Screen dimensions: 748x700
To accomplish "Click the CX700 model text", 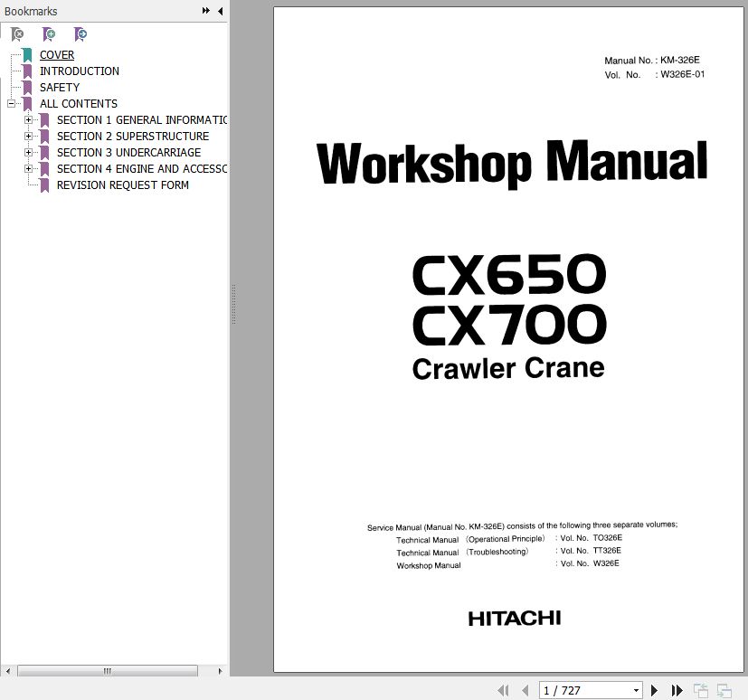I will point(509,325).
